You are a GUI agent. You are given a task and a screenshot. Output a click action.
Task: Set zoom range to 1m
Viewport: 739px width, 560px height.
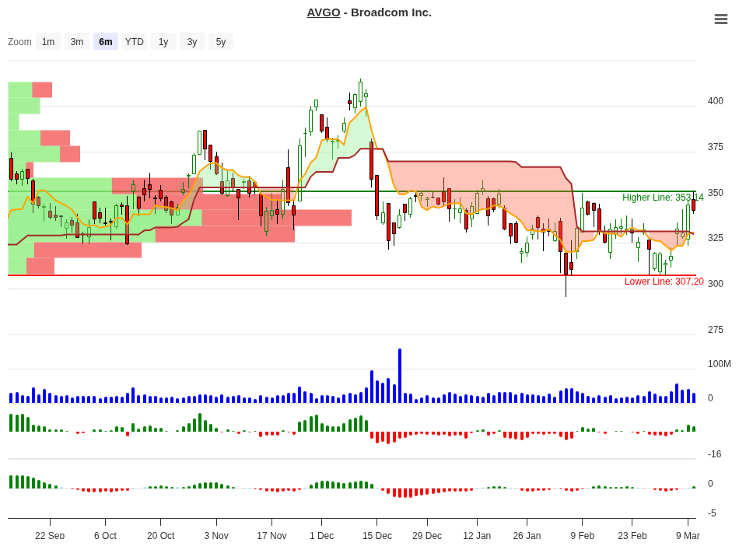48,41
